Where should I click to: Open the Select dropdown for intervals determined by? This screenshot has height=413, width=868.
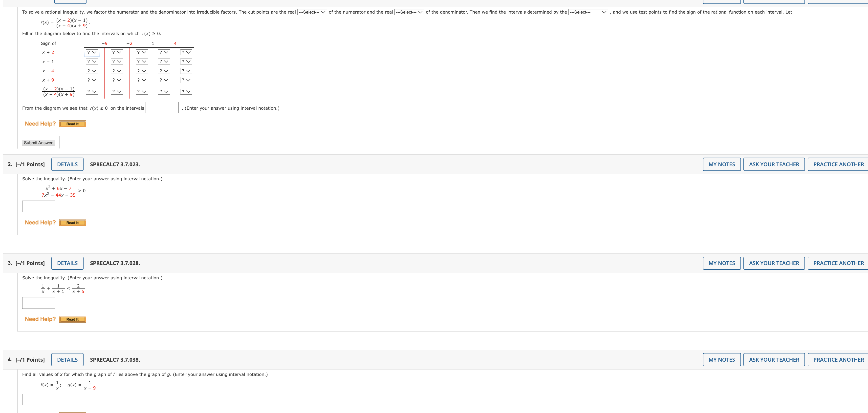click(588, 12)
